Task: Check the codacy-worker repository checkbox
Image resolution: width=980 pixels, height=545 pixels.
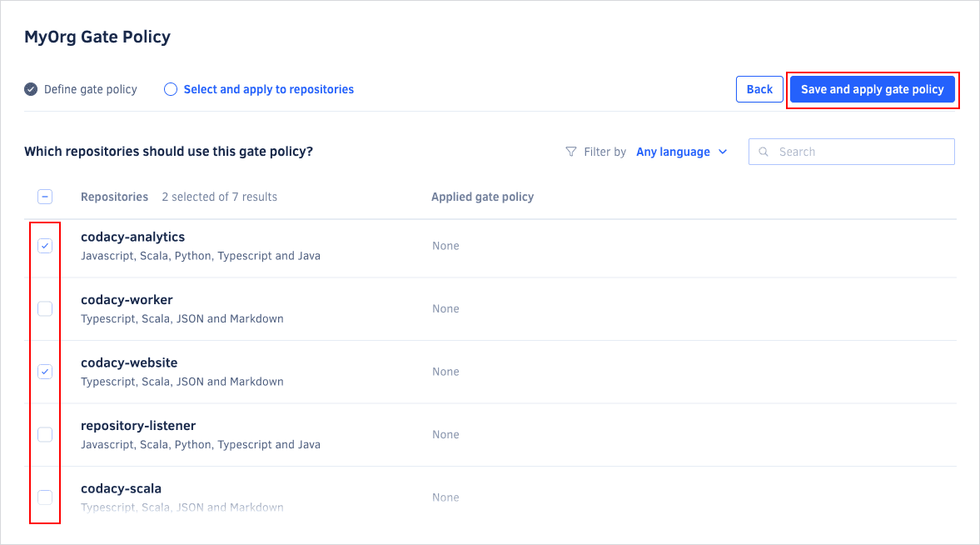Action: [x=45, y=308]
